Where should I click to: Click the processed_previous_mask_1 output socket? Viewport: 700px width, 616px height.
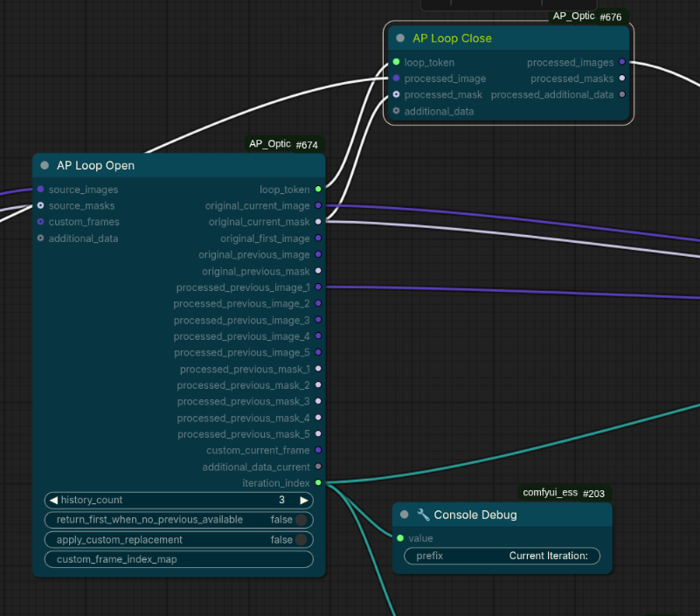318,369
